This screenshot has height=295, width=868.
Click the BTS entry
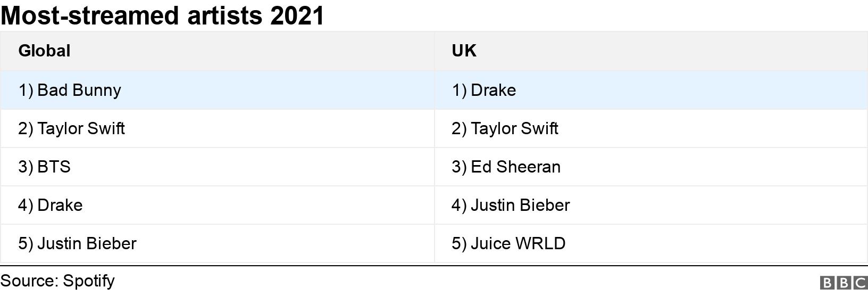44,167
